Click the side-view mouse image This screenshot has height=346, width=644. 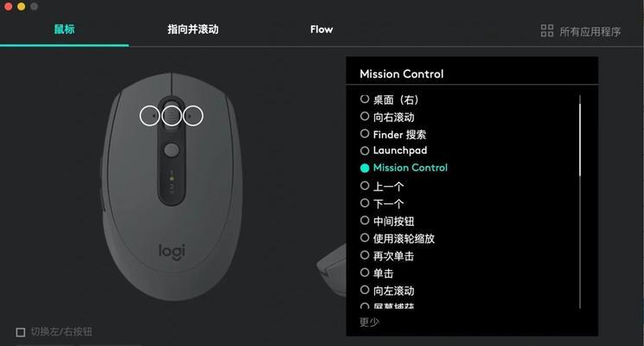(x=331, y=270)
